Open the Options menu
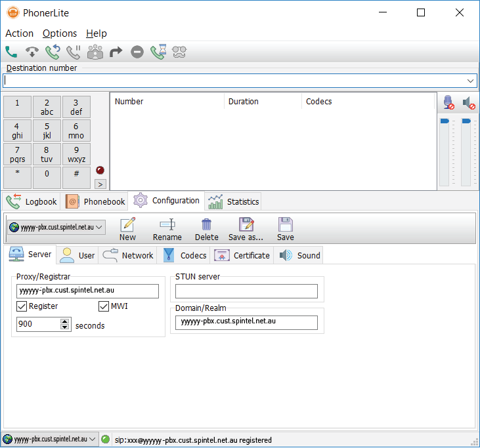Image resolution: width=480 pixels, height=448 pixels. 60,33
